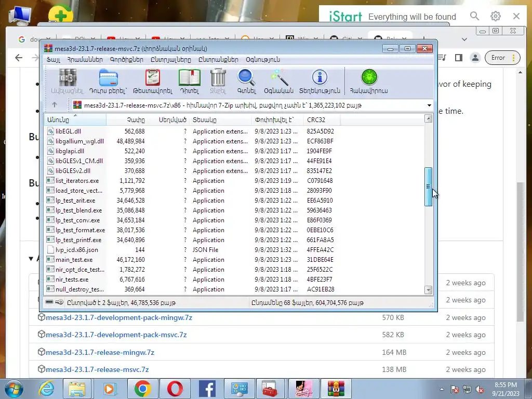Sort the list by the Տեսակը (Type) column header
Viewport: 532px width, 399px height.
click(220, 120)
